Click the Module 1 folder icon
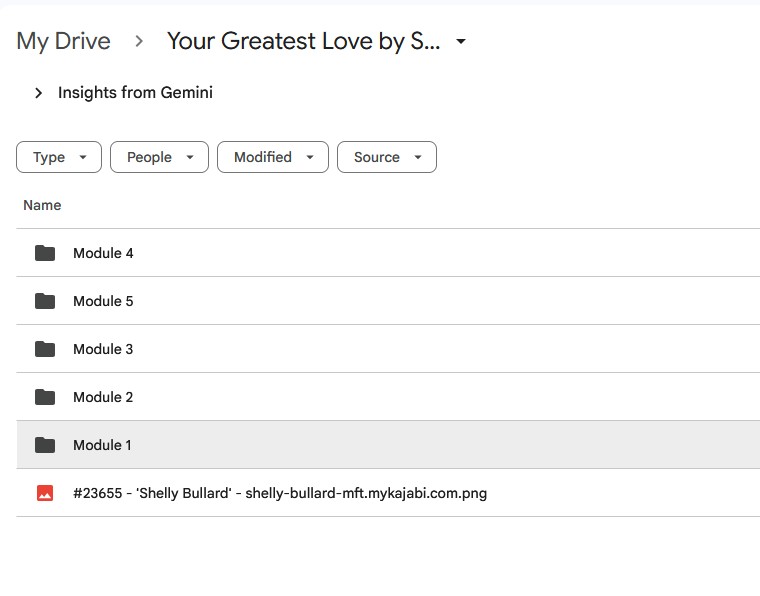The height and width of the screenshot is (596, 760). 45,445
